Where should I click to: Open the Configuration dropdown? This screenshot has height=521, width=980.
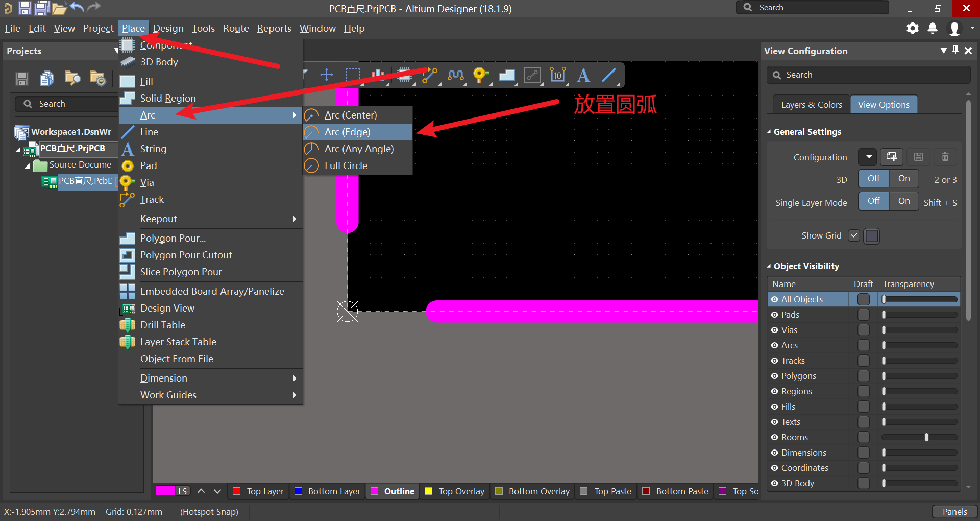pos(867,157)
